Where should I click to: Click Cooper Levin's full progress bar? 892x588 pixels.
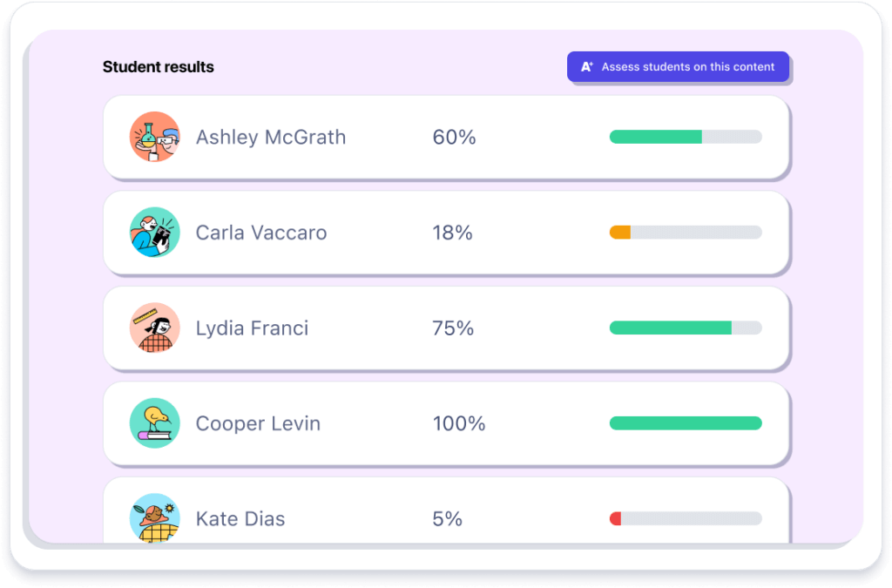[686, 423]
